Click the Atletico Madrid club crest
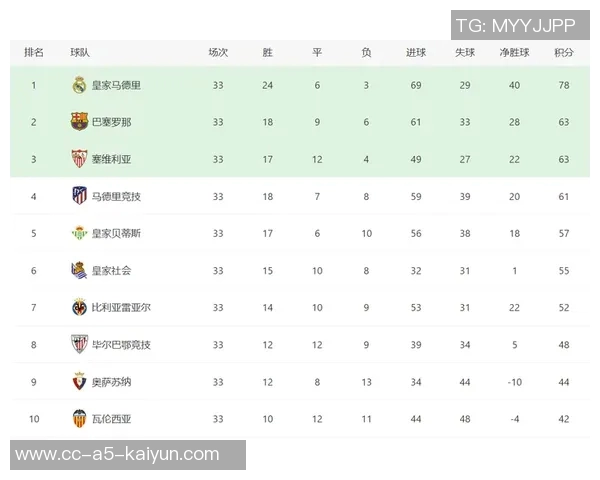 [80, 196]
